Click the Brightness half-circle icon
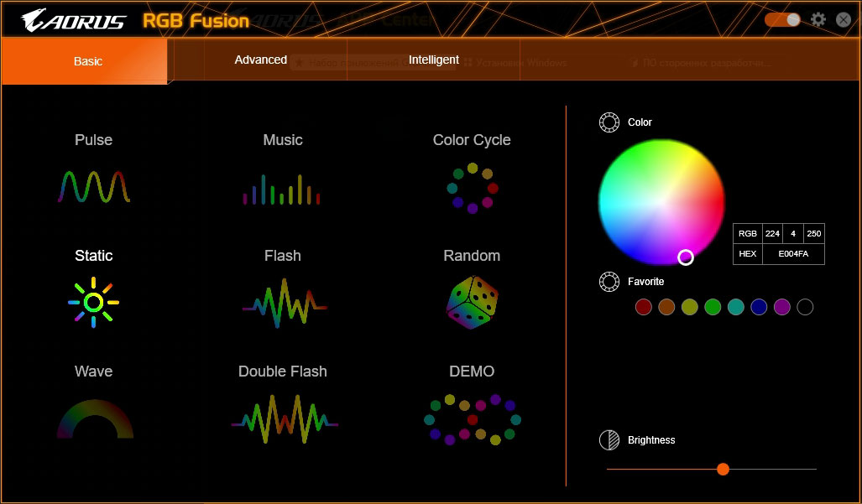Image resolution: width=862 pixels, height=504 pixels. [x=609, y=440]
